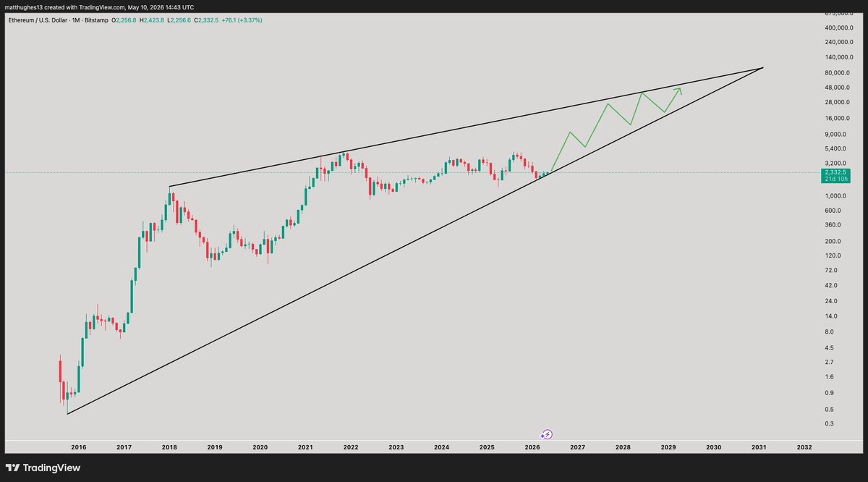This screenshot has width=868, height=482.
Task: Click the 2016 label on time axis
Action: 78,448
